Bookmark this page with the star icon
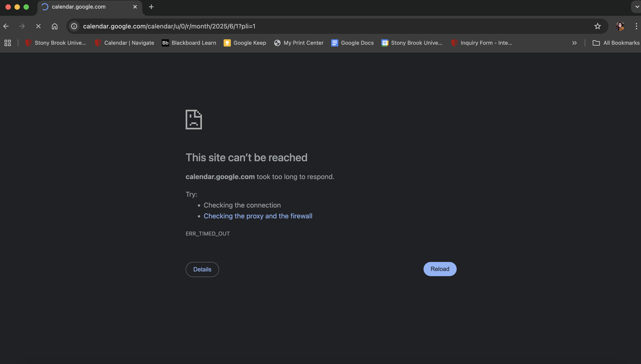 click(x=597, y=26)
